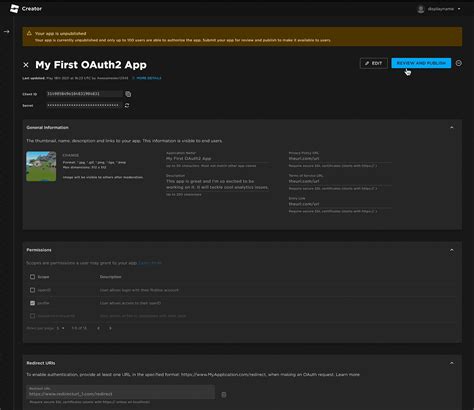Expand the sidebar with the arrow icon
This screenshot has width=474, height=410.
[7, 32]
